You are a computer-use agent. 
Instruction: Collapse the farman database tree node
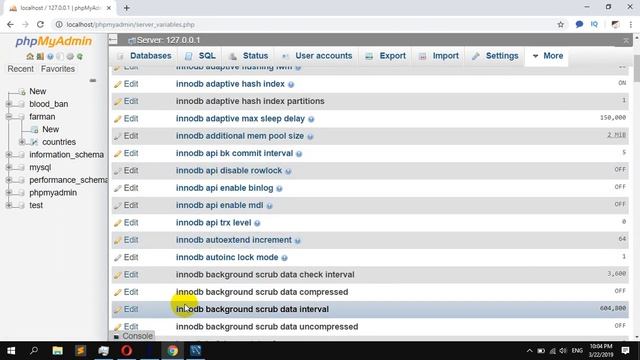[9, 117]
